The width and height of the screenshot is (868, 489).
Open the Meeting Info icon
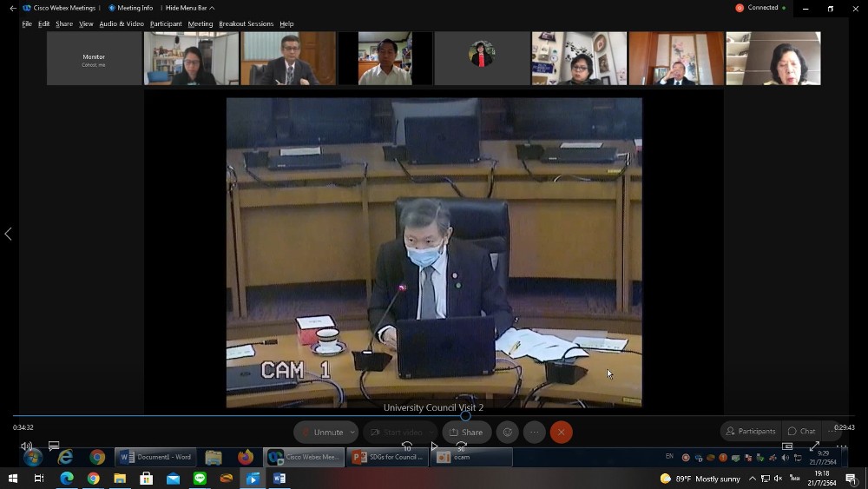(112, 8)
